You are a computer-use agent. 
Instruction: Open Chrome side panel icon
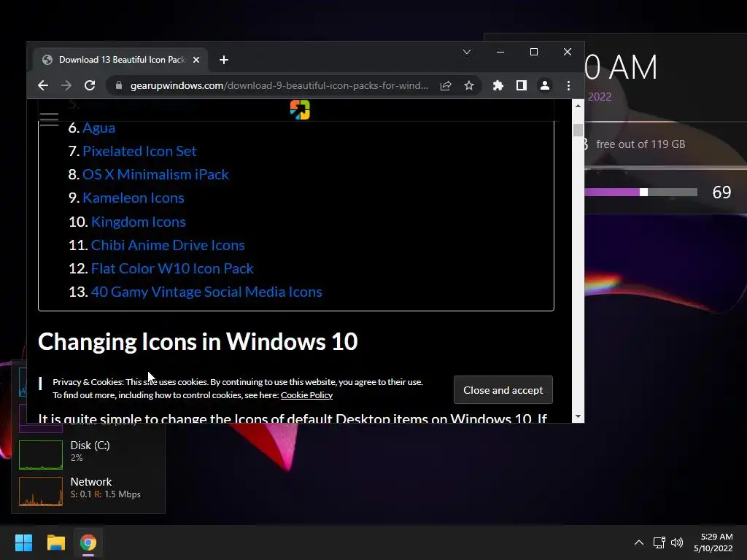[521, 86]
